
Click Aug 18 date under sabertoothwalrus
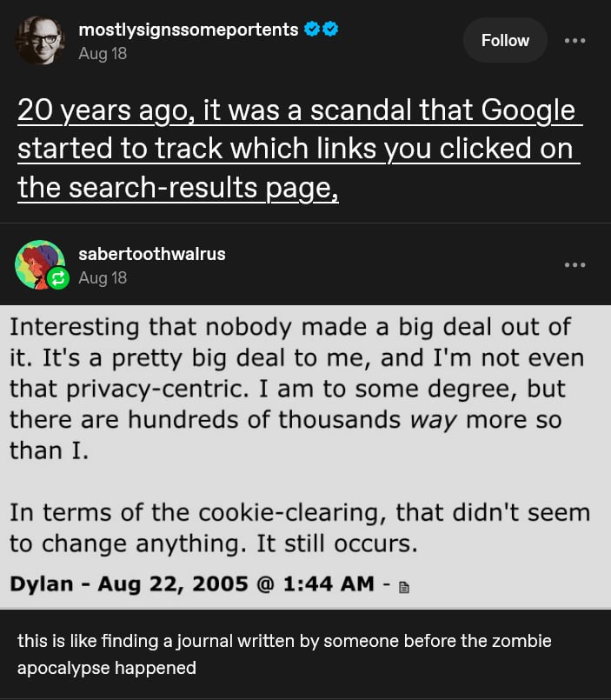103,277
